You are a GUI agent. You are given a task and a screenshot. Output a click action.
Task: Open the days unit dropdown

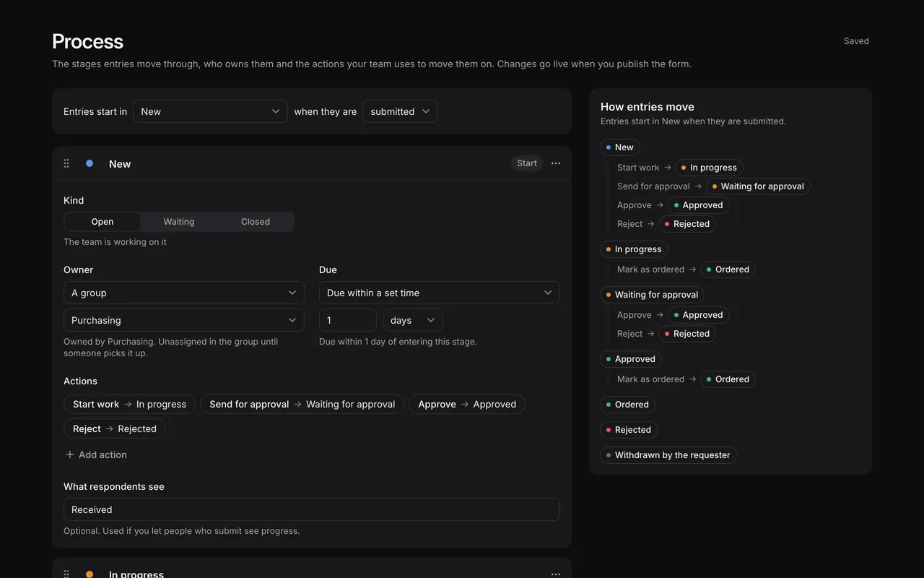413,320
